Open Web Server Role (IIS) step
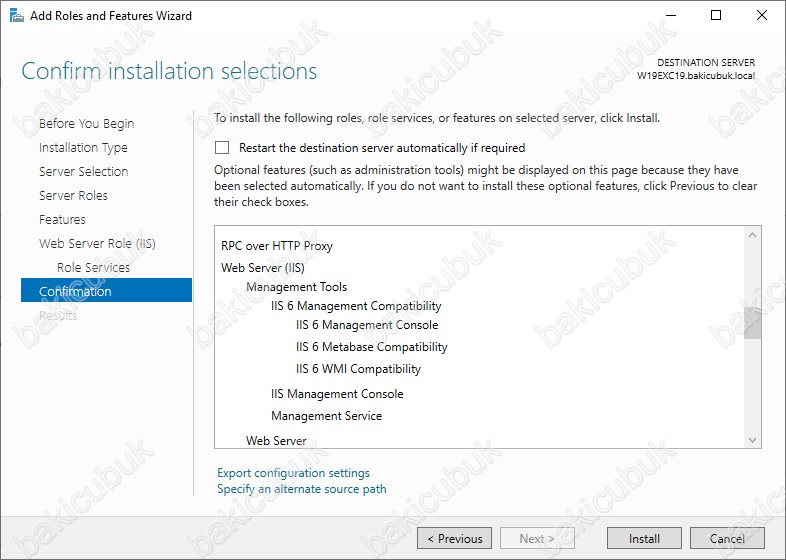This screenshot has width=786, height=560. [97, 244]
